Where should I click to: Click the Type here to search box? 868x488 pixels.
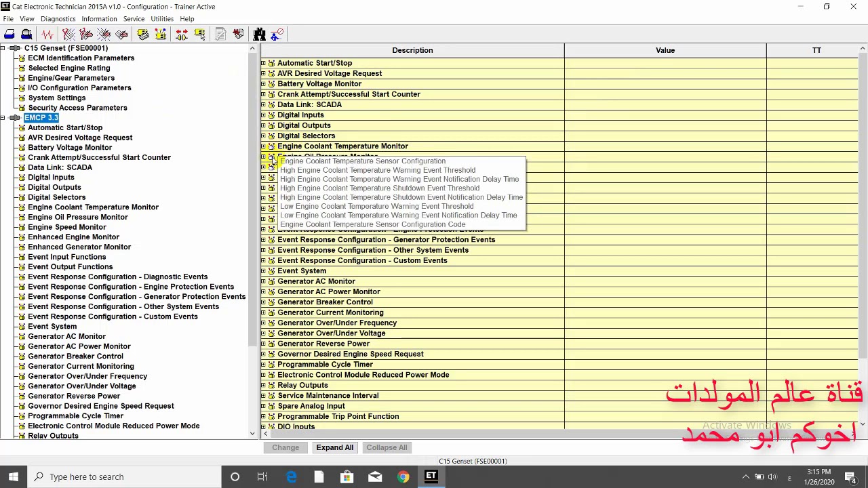tap(124, 476)
